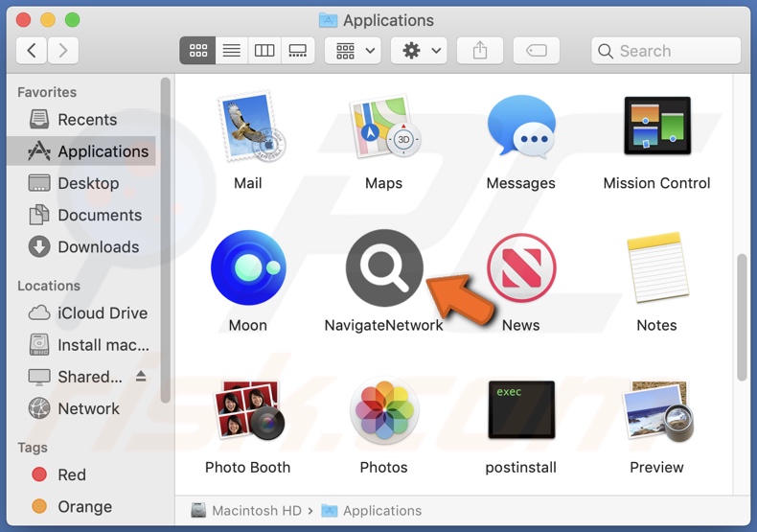Image resolution: width=757 pixels, height=532 pixels.
Task: Click into the Search field
Action: pyautogui.click(x=666, y=51)
